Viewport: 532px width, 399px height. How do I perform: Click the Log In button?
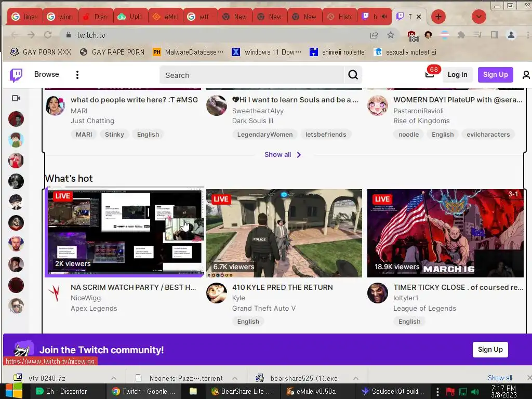click(x=457, y=75)
